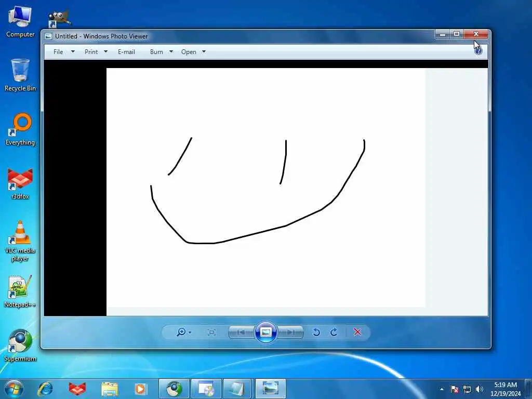Expand the Open dropdown arrow
The image size is (532, 399).
click(204, 51)
